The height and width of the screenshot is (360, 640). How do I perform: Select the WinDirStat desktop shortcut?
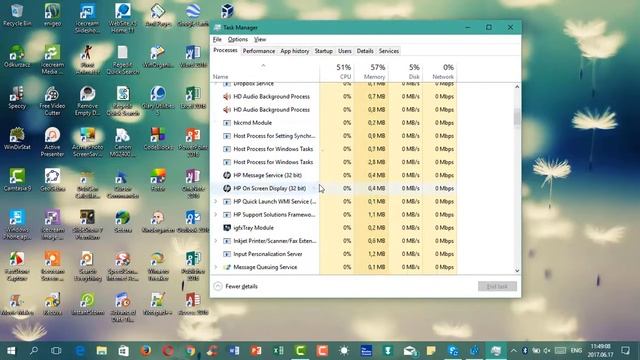pyautogui.click(x=17, y=139)
